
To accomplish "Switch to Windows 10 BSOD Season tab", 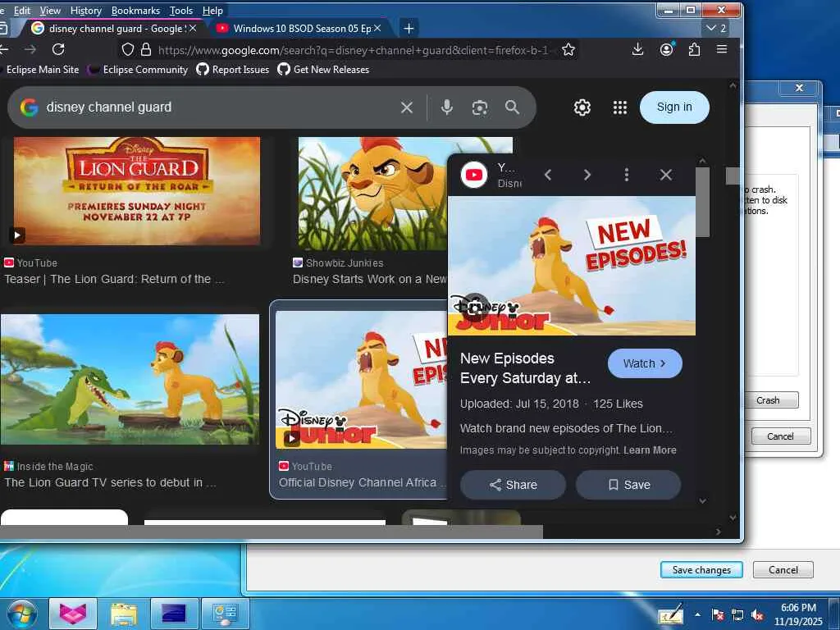I will [x=300, y=29].
